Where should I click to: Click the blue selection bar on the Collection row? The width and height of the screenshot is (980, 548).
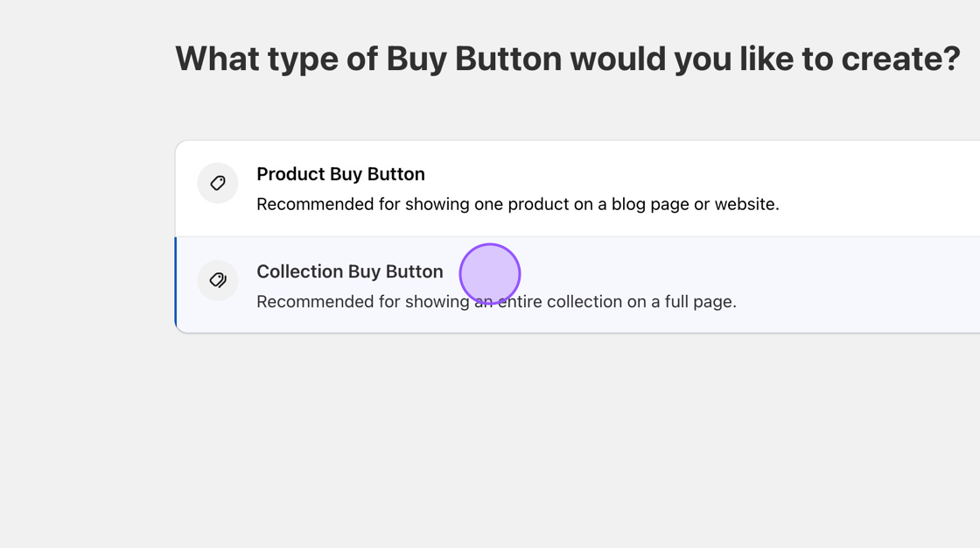(x=176, y=285)
